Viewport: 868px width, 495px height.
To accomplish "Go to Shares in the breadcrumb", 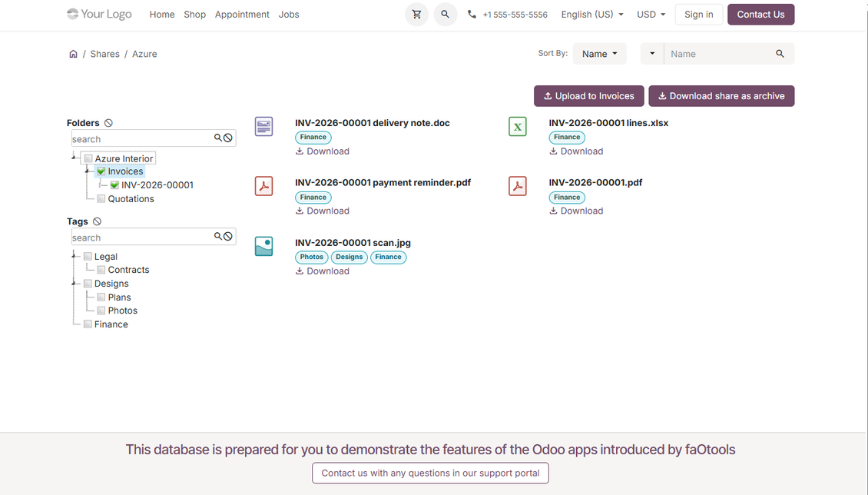I will [x=104, y=54].
